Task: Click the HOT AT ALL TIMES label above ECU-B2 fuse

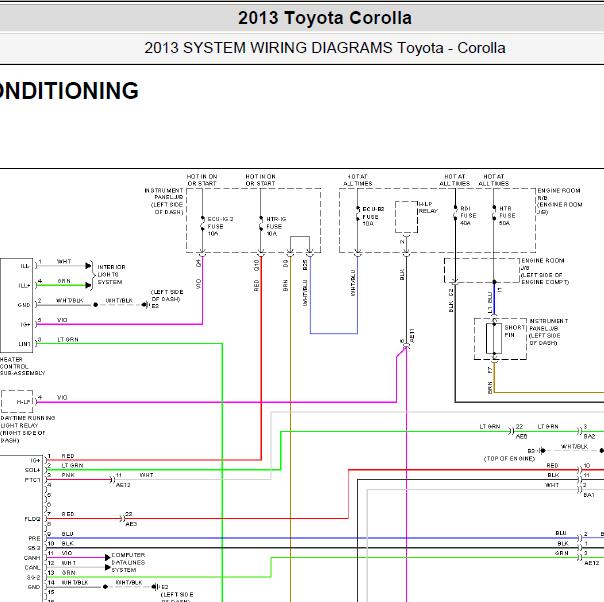Action: tap(358, 180)
